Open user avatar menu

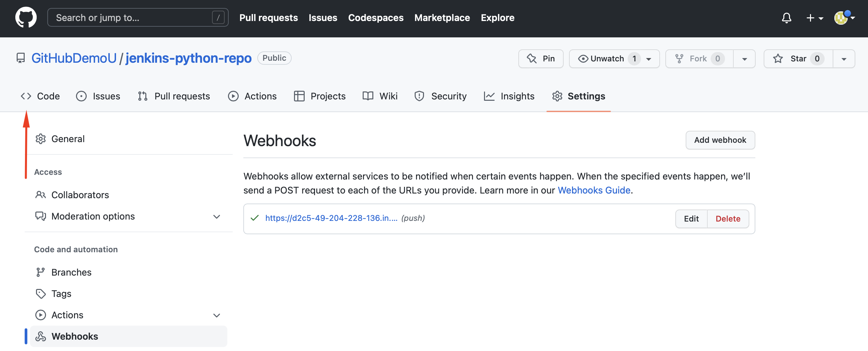click(844, 18)
